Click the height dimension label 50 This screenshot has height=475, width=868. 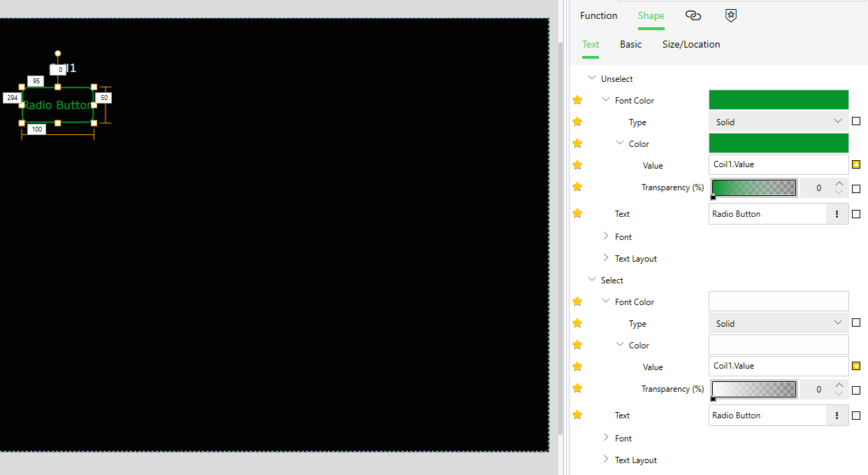[x=104, y=98]
